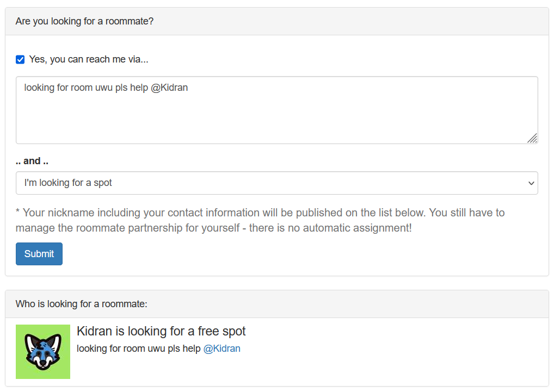Open the @Kidran link in the roommate listing
Image resolution: width=554 pixels, height=392 pixels.
pyautogui.click(x=221, y=349)
